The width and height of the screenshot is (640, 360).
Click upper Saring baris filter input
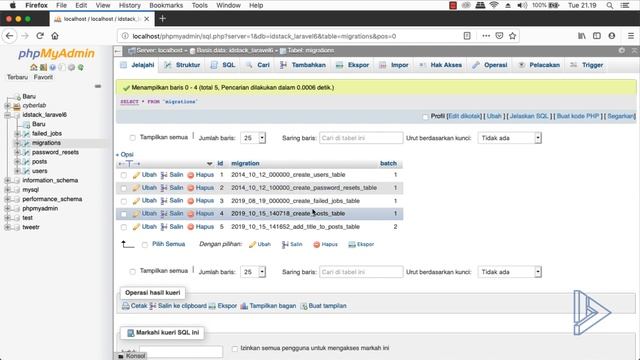pos(361,138)
